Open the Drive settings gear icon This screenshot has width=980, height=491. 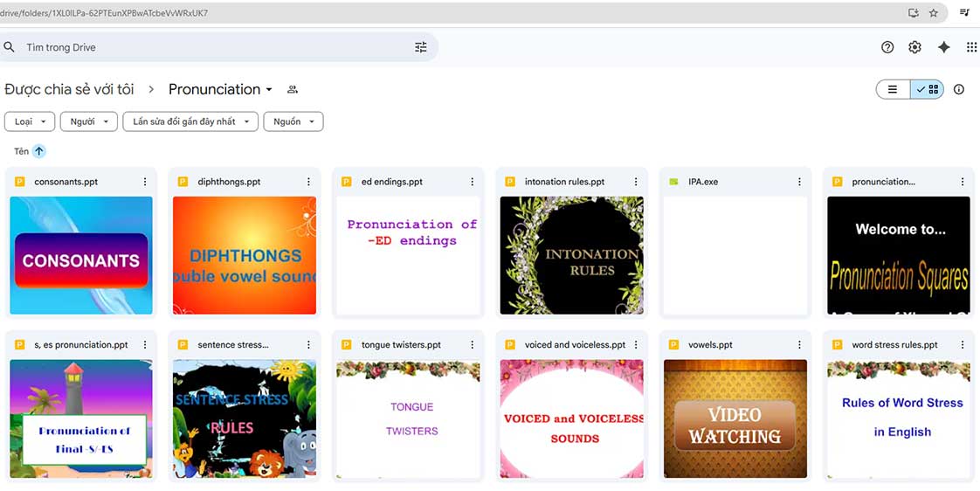[x=914, y=47]
